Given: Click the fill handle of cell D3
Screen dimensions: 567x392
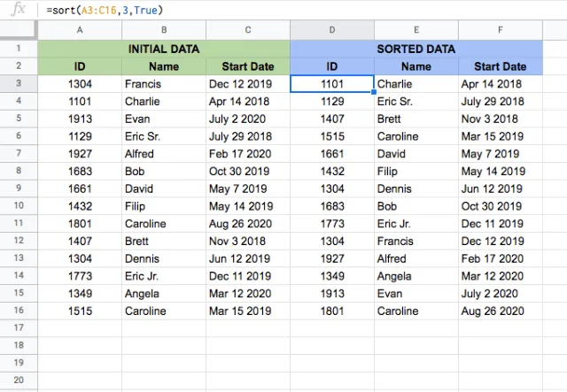Looking at the screenshot, I should click(374, 92).
